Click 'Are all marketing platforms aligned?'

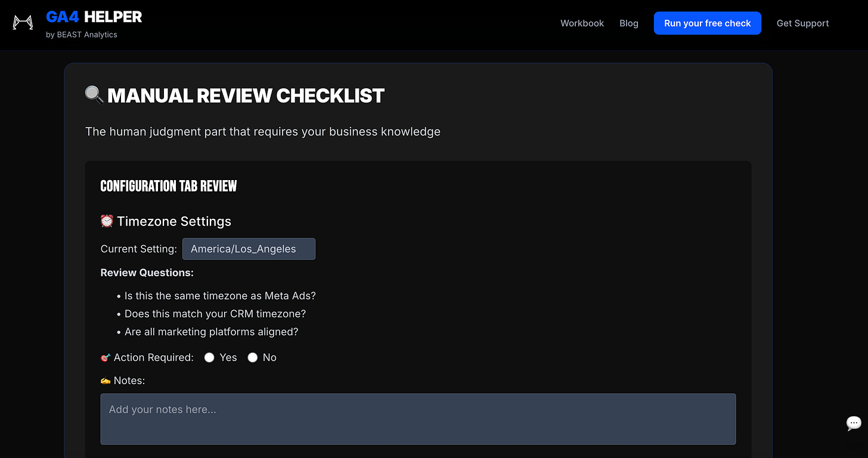212,332
